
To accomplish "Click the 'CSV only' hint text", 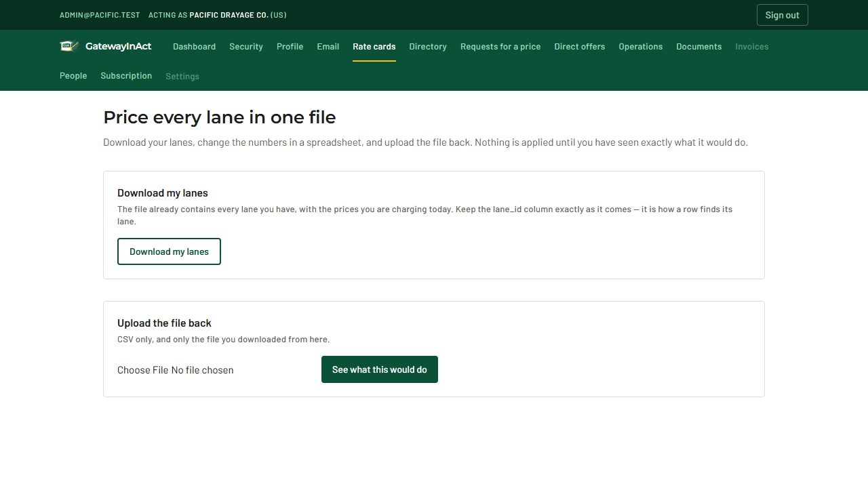I will click(x=224, y=340).
